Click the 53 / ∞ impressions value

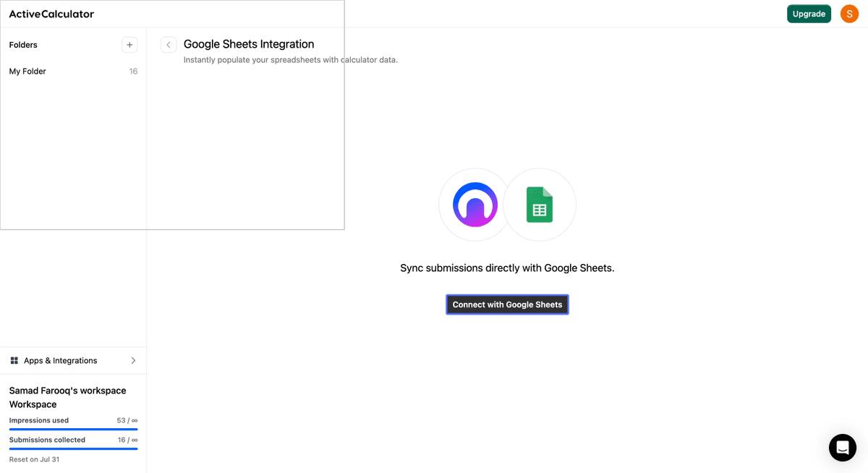[127, 420]
